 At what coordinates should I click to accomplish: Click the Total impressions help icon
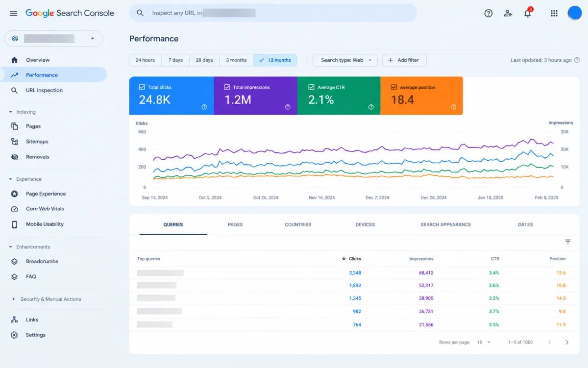[x=288, y=107]
